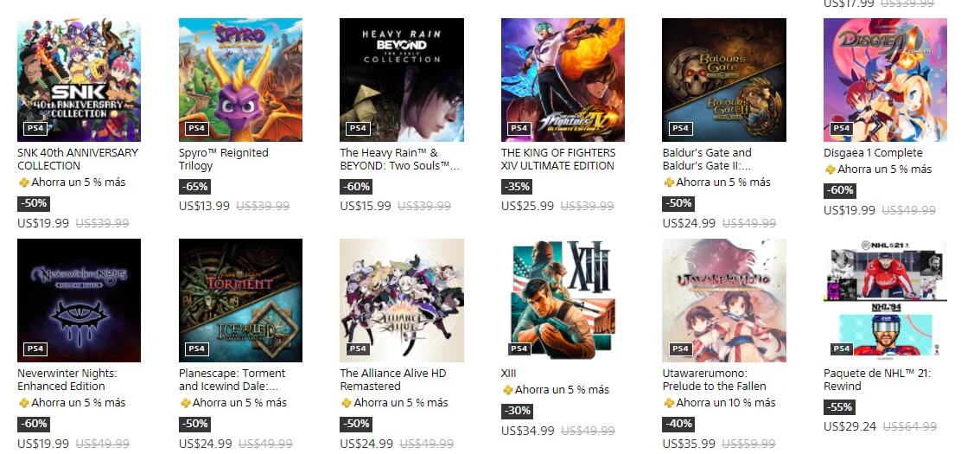This screenshot has height=454, width=980.
Task: Click the -55% badge under NHL 21 Rewind
Action: pyautogui.click(x=839, y=407)
